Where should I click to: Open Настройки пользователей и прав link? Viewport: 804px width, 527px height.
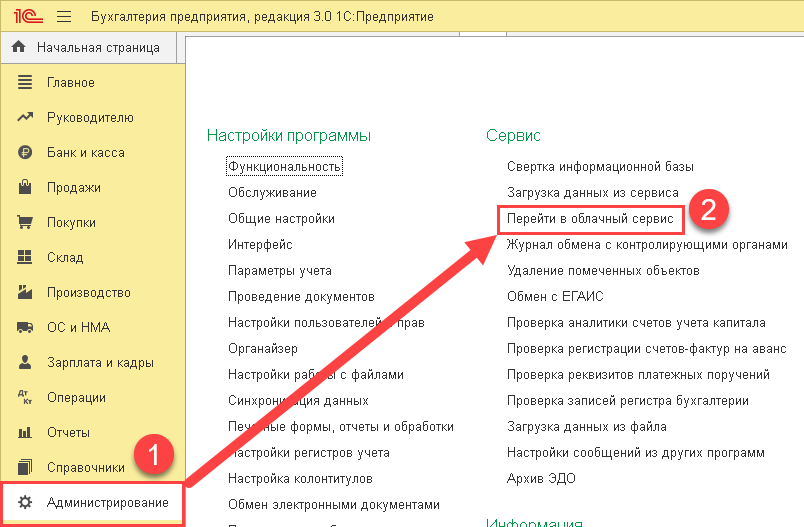point(326,322)
